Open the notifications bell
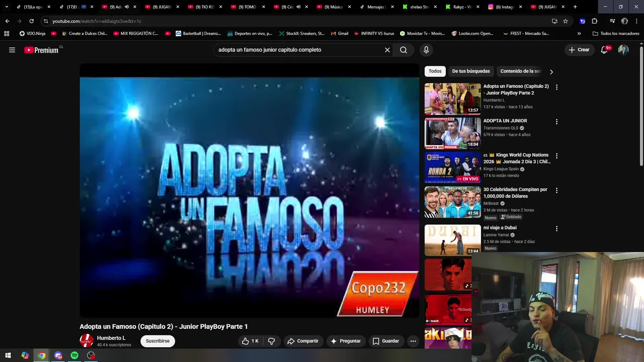This screenshot has width=644, height=362. coord(604,50)
